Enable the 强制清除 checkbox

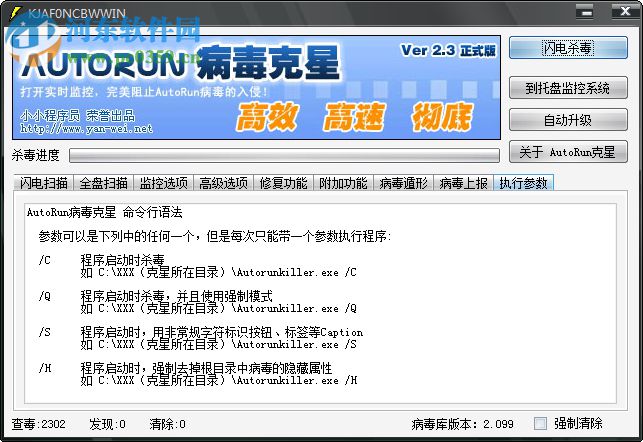(540, 423)
